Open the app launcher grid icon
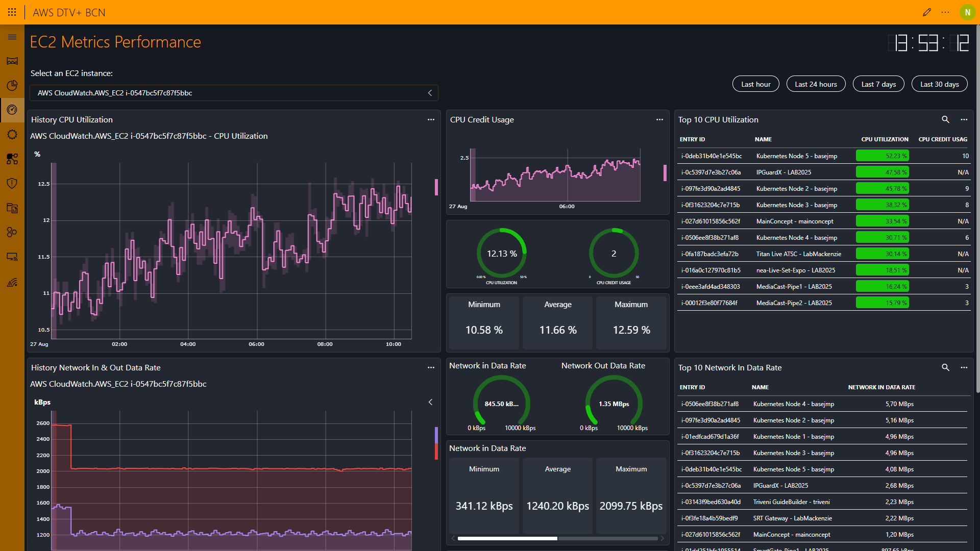This screenshot has height=551, width=980. pos(12,12)
